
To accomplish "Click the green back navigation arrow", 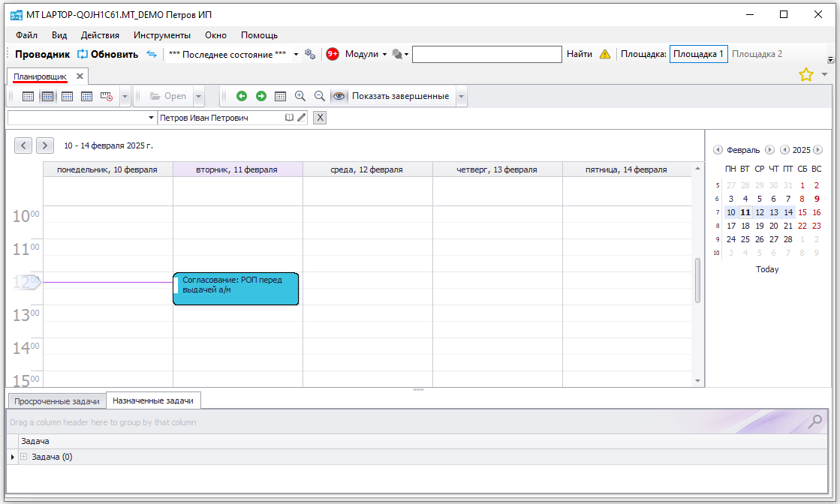I will 241,96.
